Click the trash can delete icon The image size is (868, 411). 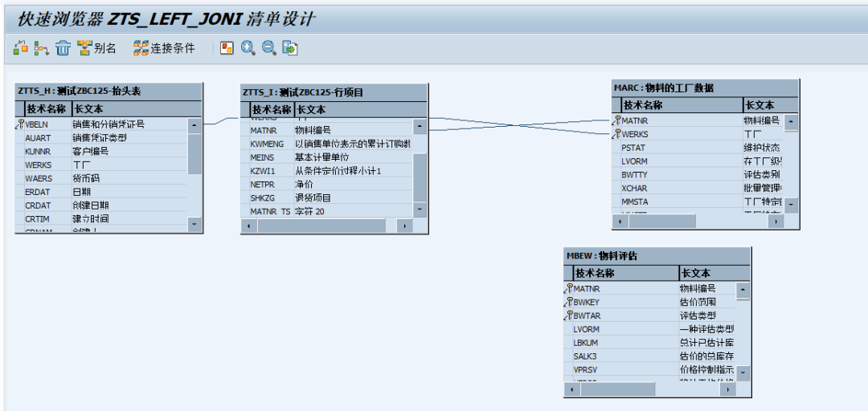click(x=63, y=48)
